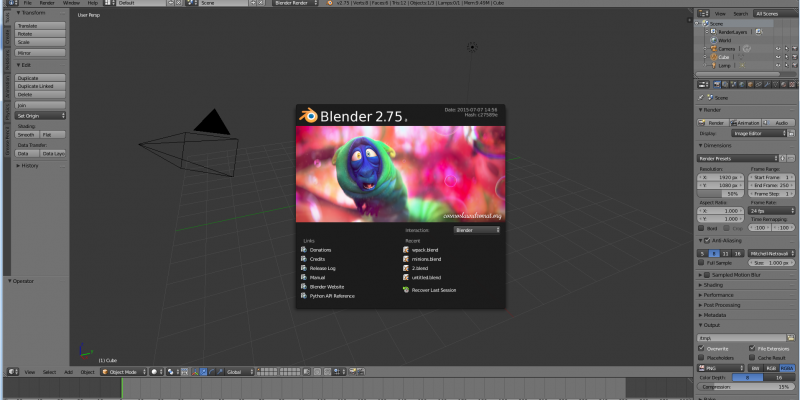The height and width of the screenshot is (400, 800).
Task: Click the output folder browse icon
Action: pyautogui.click(x=792, y=338)
